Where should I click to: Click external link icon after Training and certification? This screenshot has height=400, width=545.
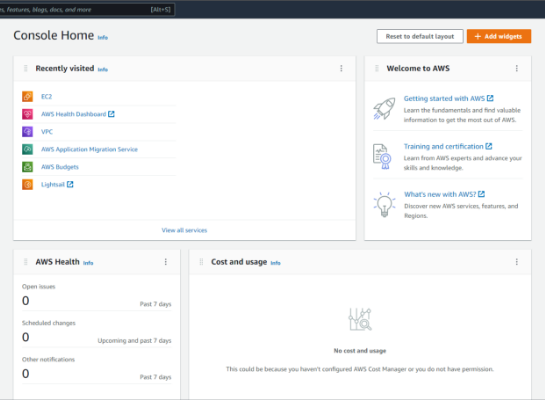pos(489,146)
